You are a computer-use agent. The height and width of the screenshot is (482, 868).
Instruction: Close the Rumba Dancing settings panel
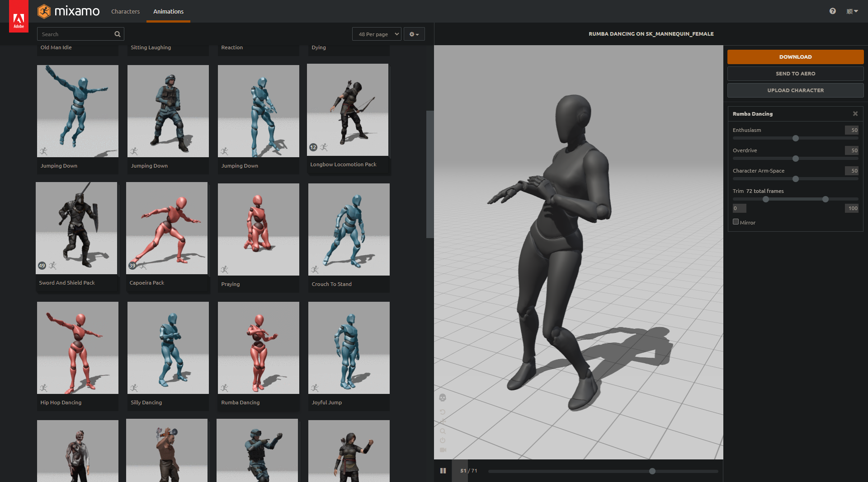click(855, 114)
